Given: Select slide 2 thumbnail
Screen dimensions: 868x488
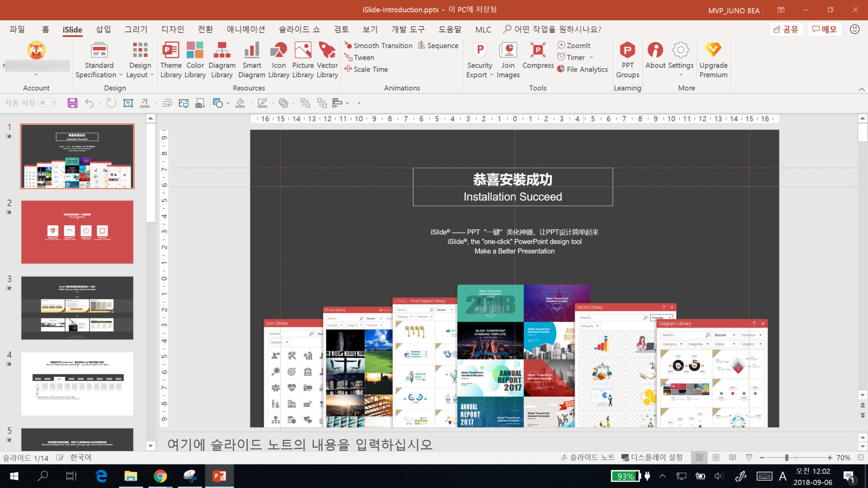Looking at the screenshot, I should point(77,232).
